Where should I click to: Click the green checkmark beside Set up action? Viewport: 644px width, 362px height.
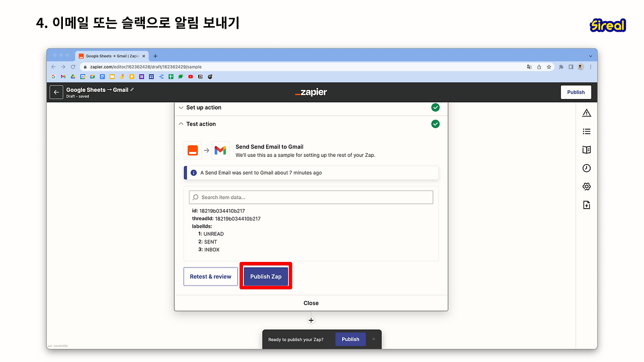(435, 108)
